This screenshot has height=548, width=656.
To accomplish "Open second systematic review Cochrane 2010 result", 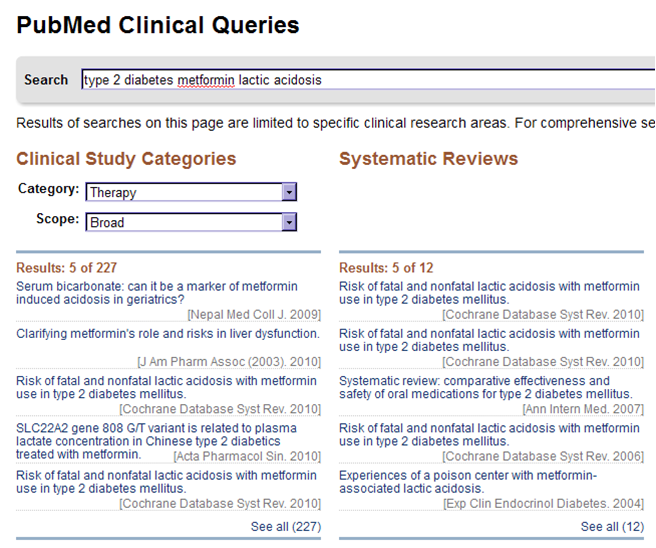I will tap(489, 340).
